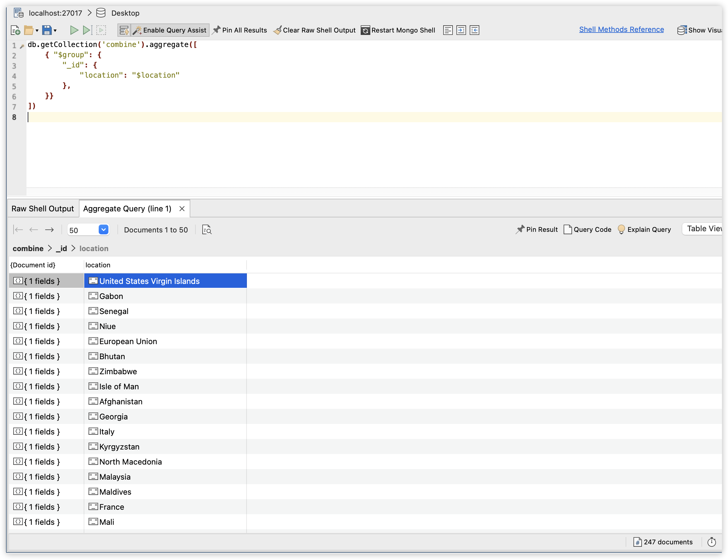
Task: Click the new document icon
Action: [x=16, y=30]
